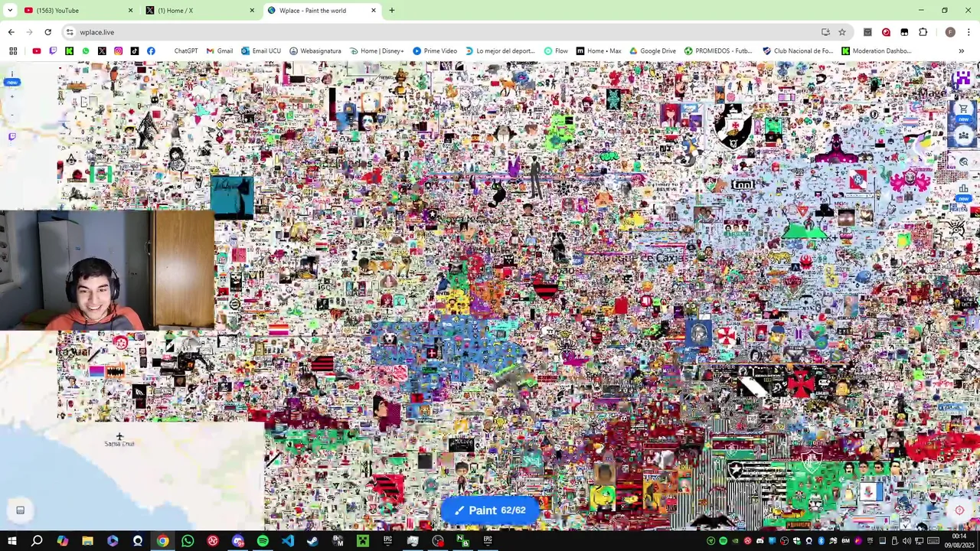Click the locate-me target icon
The height and width of the screenshot is (551, 980).
coord(959,510)
